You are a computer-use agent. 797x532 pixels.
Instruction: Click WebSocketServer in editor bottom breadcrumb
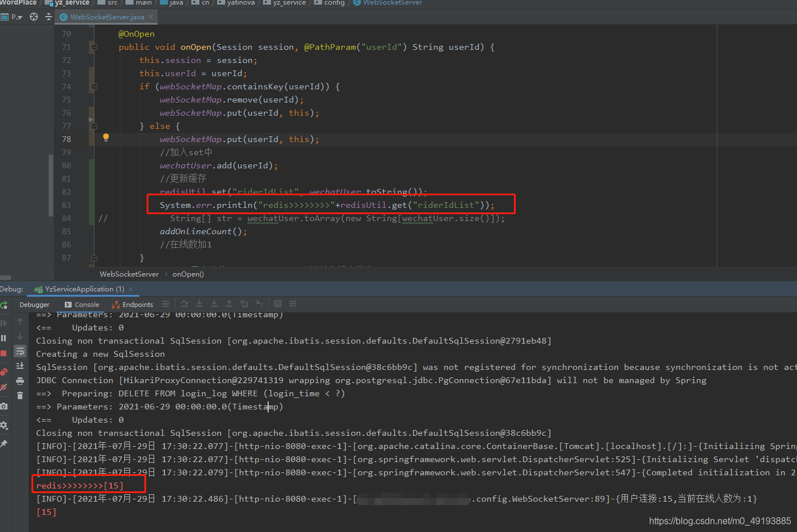tap(129, 274)
